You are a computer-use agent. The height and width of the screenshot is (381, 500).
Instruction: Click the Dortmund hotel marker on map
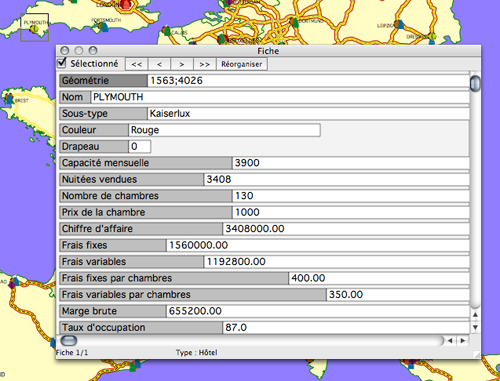pos(294,22)
